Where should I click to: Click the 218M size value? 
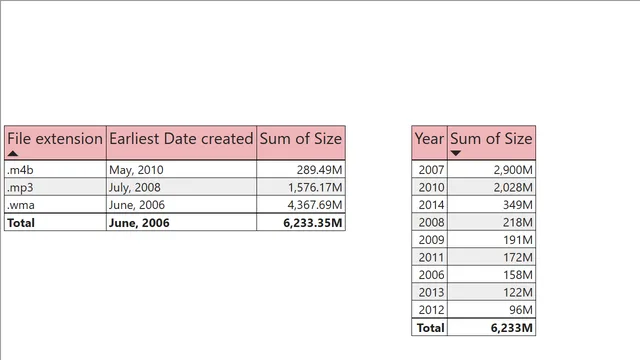[518, 222]
